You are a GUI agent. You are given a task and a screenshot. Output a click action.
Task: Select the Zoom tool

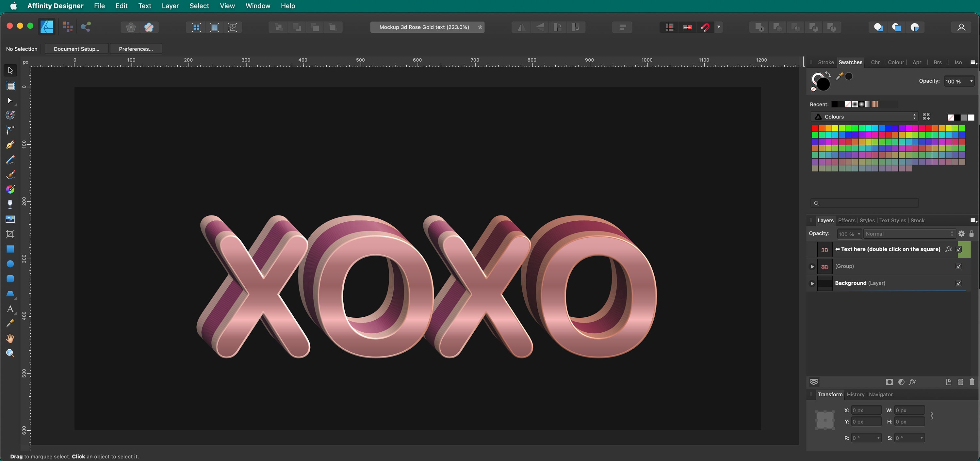coord(10,353)
